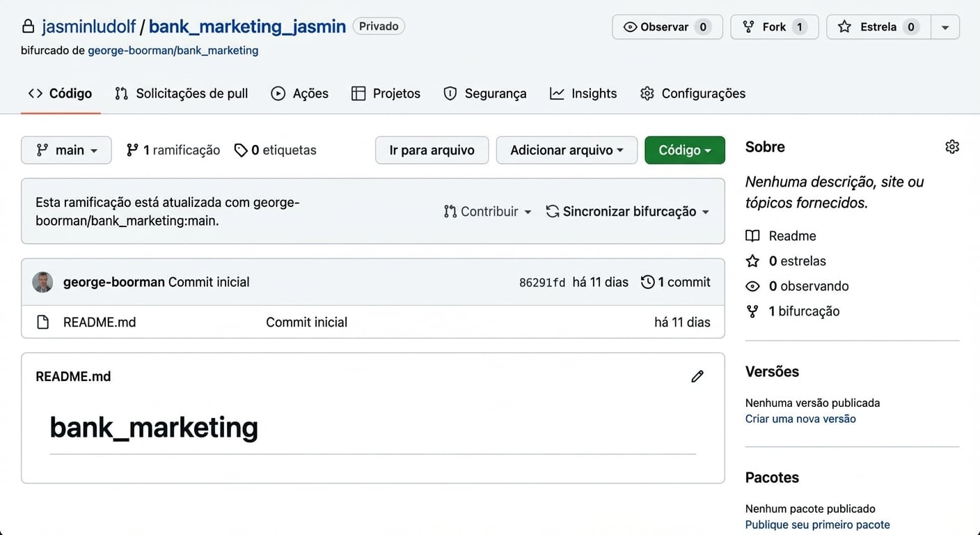The height and width of the screenshot is (535, 980).
Task: Open Commit inicial in README.md row
Action: [x=306, y=322]
